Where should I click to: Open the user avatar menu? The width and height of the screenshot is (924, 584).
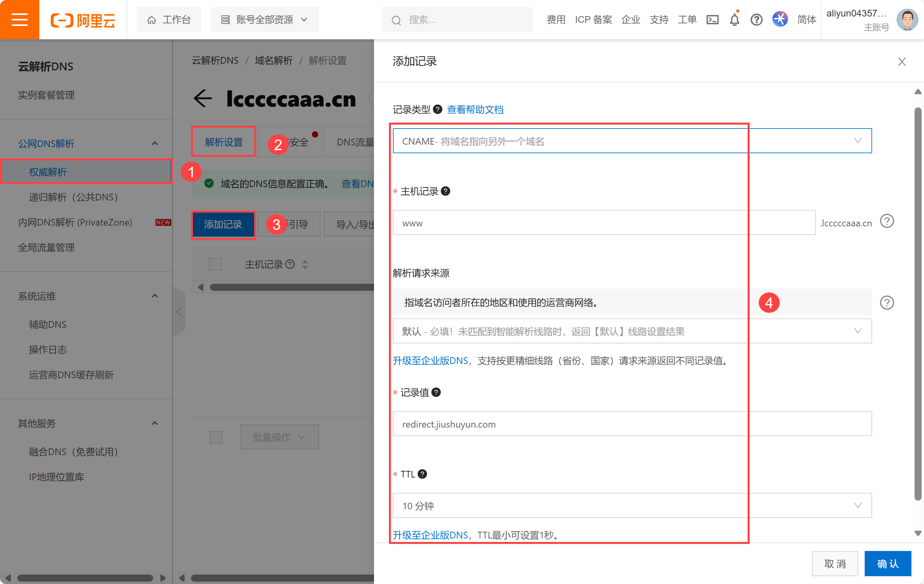point(907,20)
